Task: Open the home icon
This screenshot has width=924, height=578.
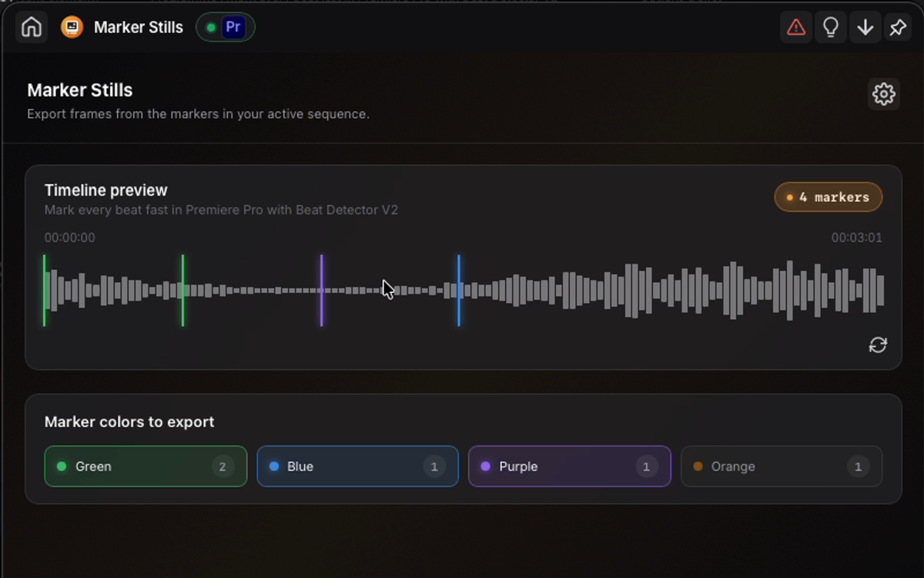Action: pyautogui.click(x=32, y=27)
